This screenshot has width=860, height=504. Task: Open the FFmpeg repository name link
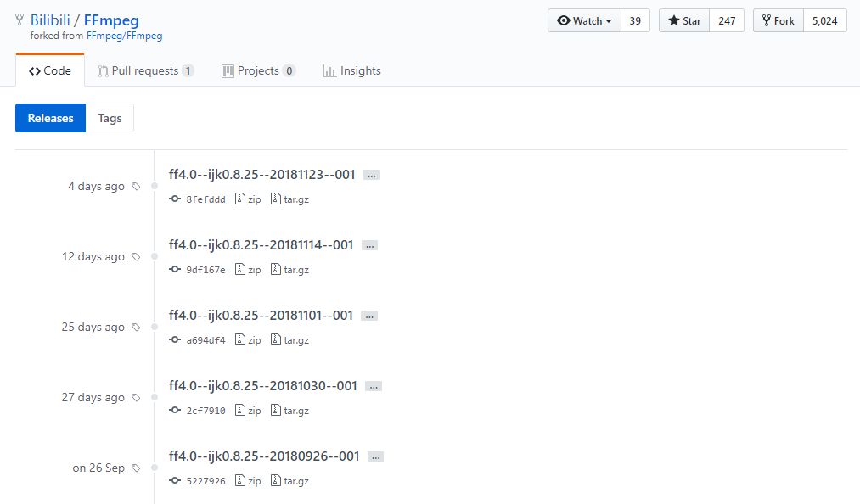tap(111, 20)
